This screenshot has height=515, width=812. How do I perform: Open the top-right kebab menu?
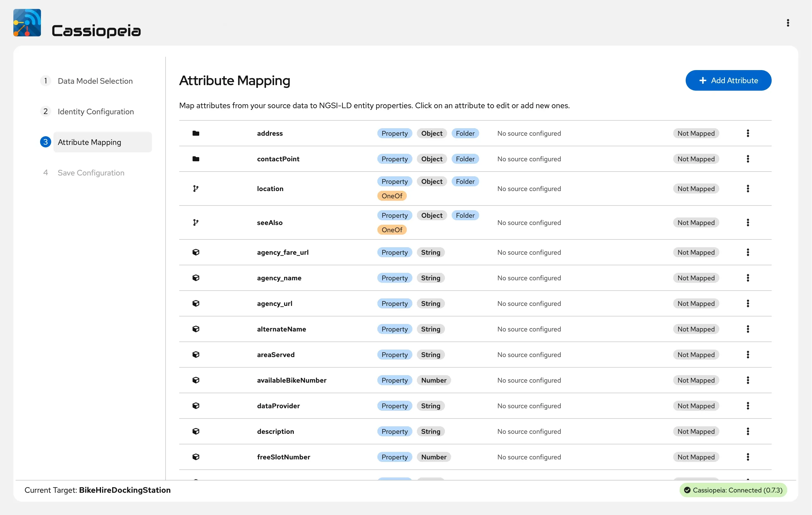[788, 23]
